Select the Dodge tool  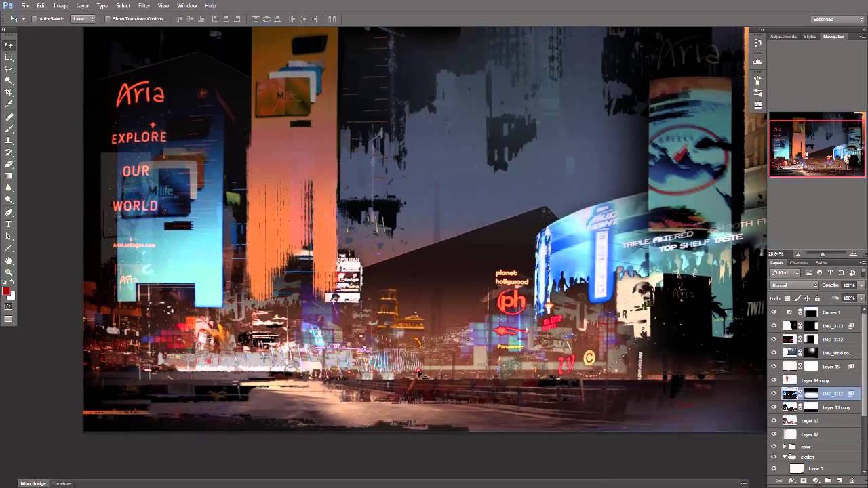(x=9, y=200)
